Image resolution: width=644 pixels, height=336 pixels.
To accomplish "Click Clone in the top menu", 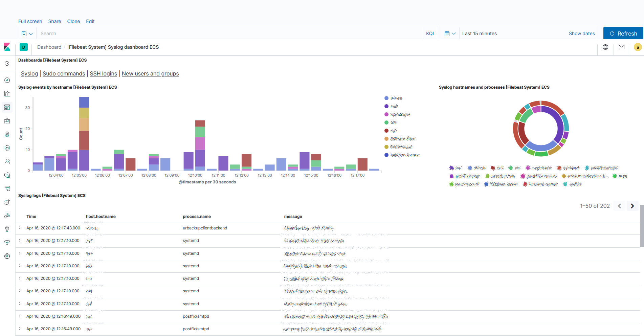I will [73, 21].
